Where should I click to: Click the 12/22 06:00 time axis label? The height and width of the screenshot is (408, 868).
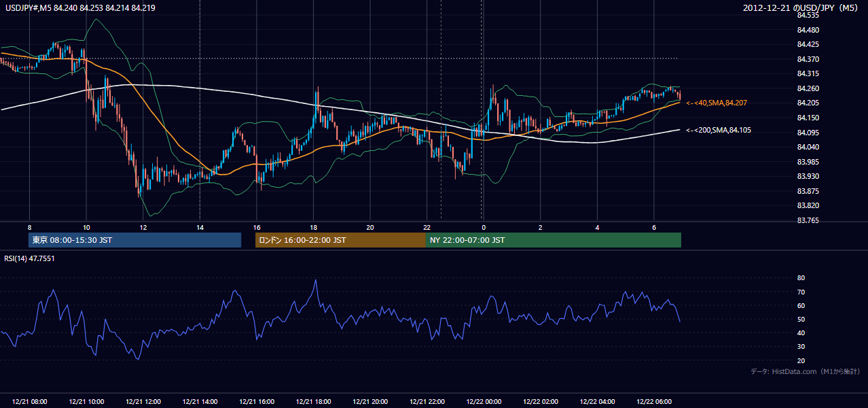653,402
